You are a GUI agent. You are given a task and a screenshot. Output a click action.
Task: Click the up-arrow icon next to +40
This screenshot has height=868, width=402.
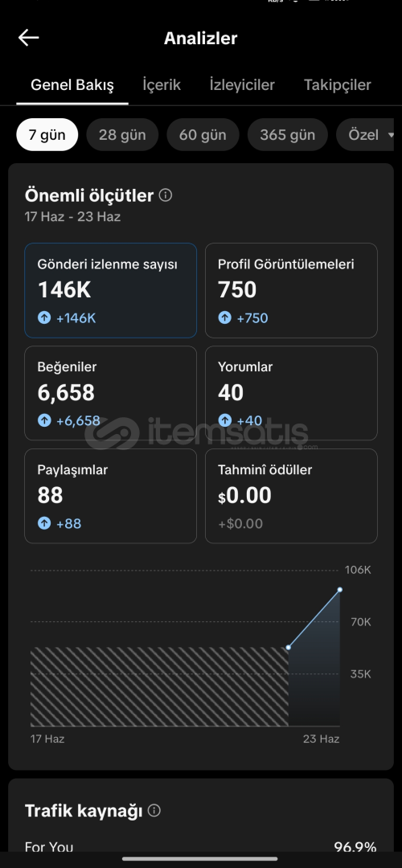pyautogui.click(x=224, y=420)
